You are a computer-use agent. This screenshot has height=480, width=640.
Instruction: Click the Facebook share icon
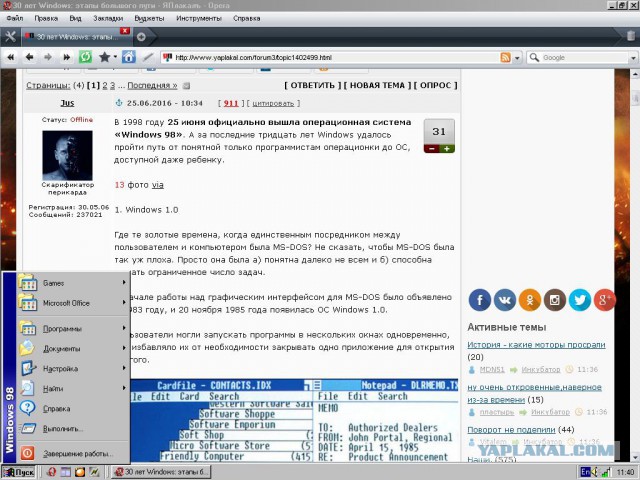tap(480, 300)
